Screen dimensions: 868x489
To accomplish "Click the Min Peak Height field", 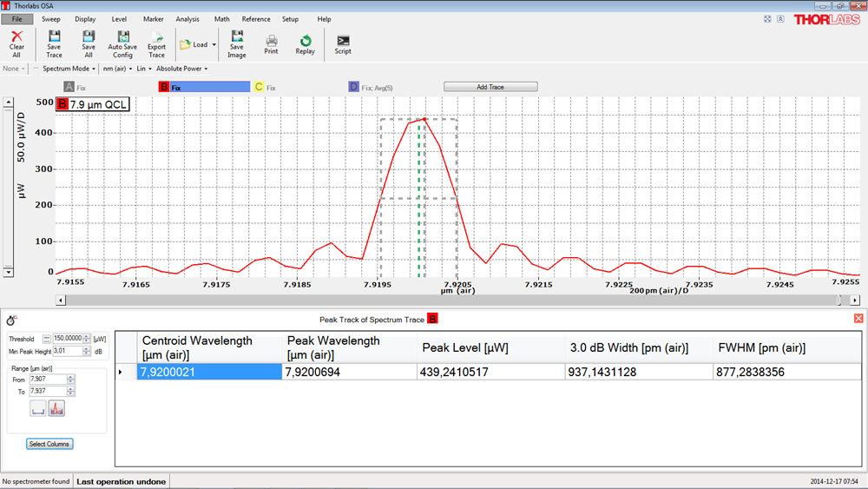I will 68,351.
